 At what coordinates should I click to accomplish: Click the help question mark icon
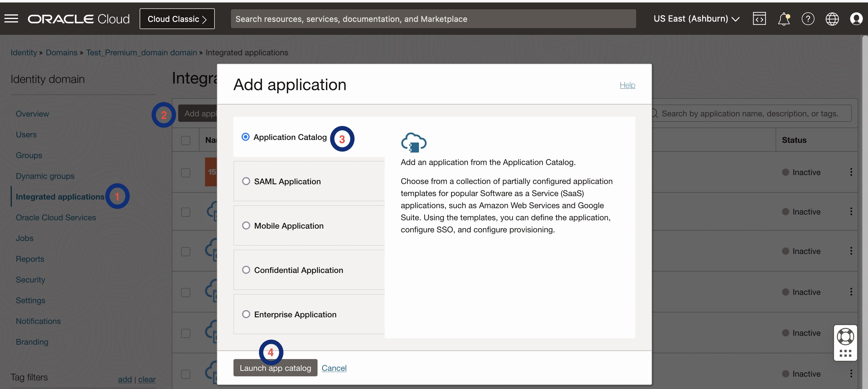[x=808, y=19]
